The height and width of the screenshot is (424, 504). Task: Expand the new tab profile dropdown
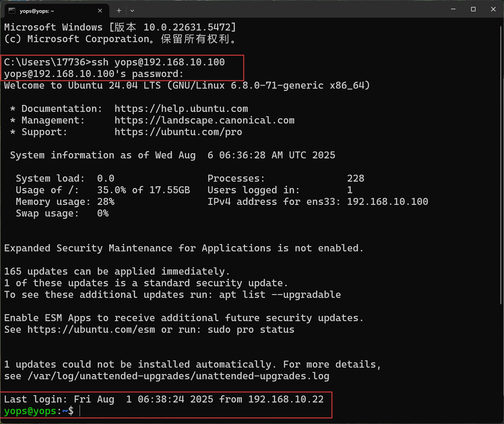[x=132, y=11]
